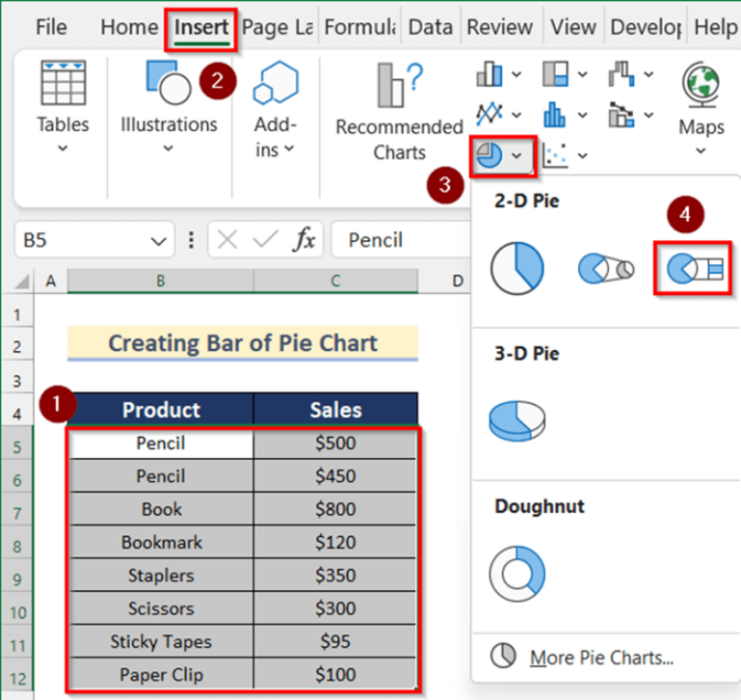741x700 pixels.
Task: Choose the 3-D Pie chart
Action: (517, 420)
